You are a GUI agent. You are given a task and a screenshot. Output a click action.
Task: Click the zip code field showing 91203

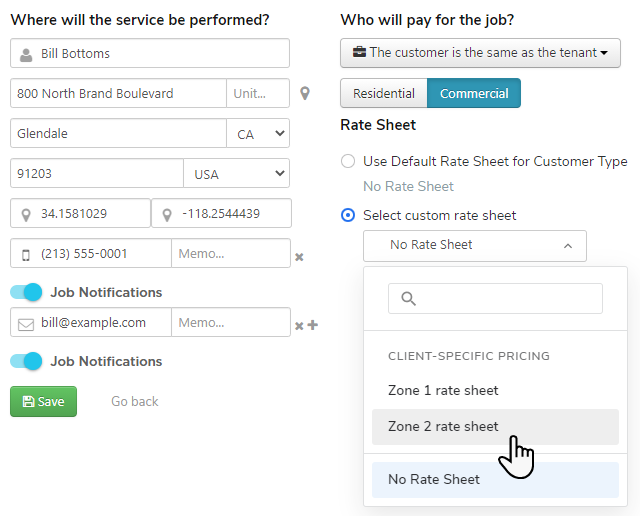point(97,174)
